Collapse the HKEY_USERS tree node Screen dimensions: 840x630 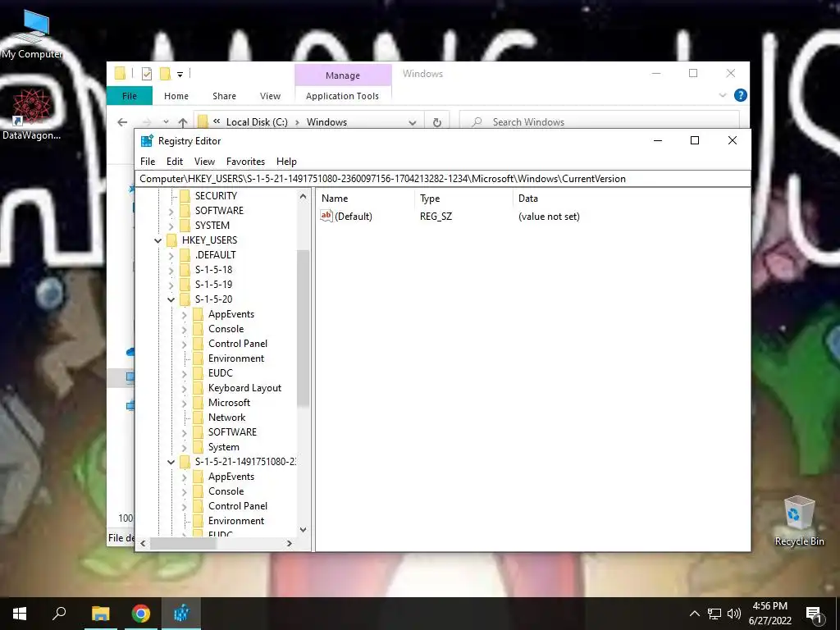tap(158, 240)
